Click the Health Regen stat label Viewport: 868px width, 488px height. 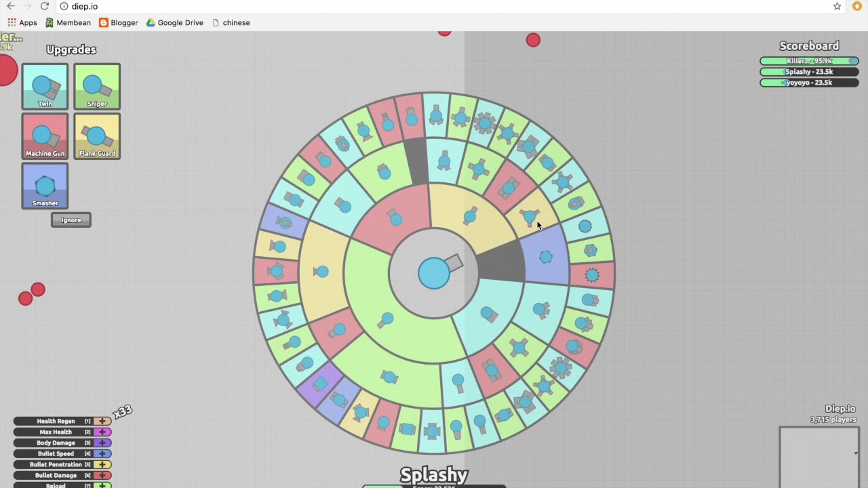coord(56,421)
